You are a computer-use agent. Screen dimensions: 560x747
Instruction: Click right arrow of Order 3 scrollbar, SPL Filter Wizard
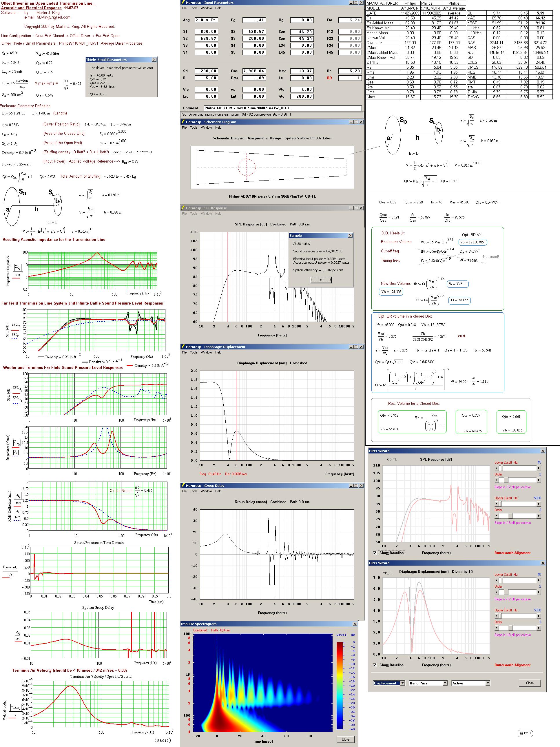[x=539, y=516]
